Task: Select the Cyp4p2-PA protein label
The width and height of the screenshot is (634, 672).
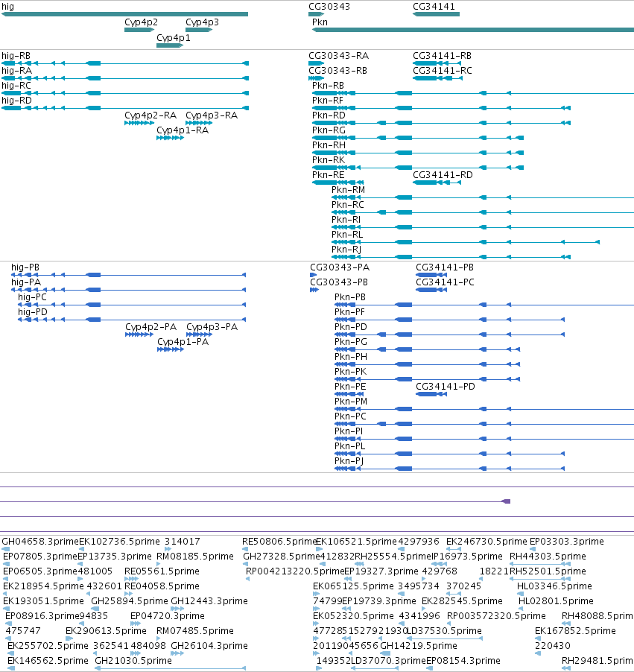Action: tap(151, 327)
